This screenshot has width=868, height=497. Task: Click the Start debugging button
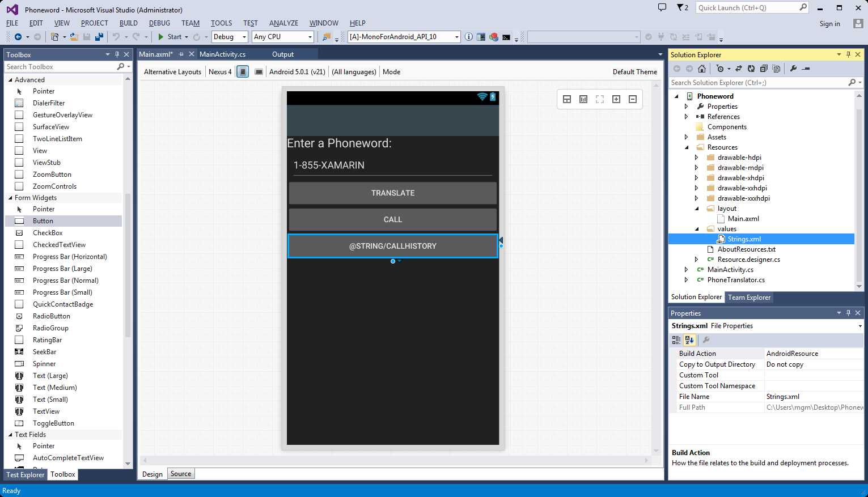[169, 37]
